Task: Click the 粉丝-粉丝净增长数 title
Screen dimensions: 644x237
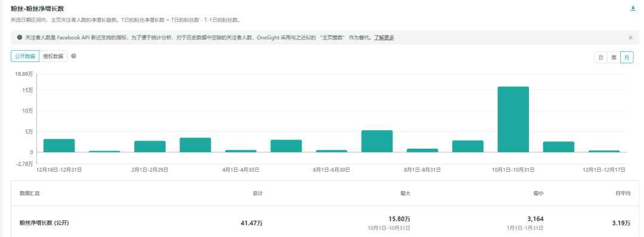Action: click(x=38, y=8)
